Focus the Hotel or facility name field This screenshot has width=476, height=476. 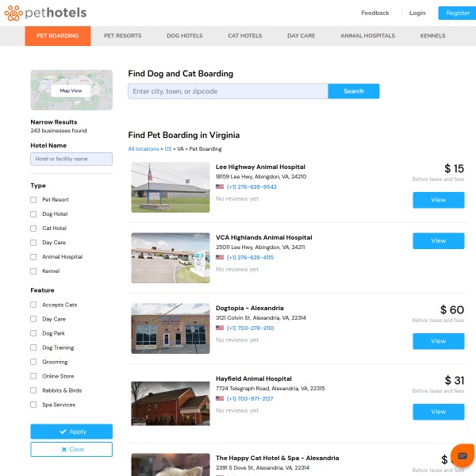tap(71, 159)
